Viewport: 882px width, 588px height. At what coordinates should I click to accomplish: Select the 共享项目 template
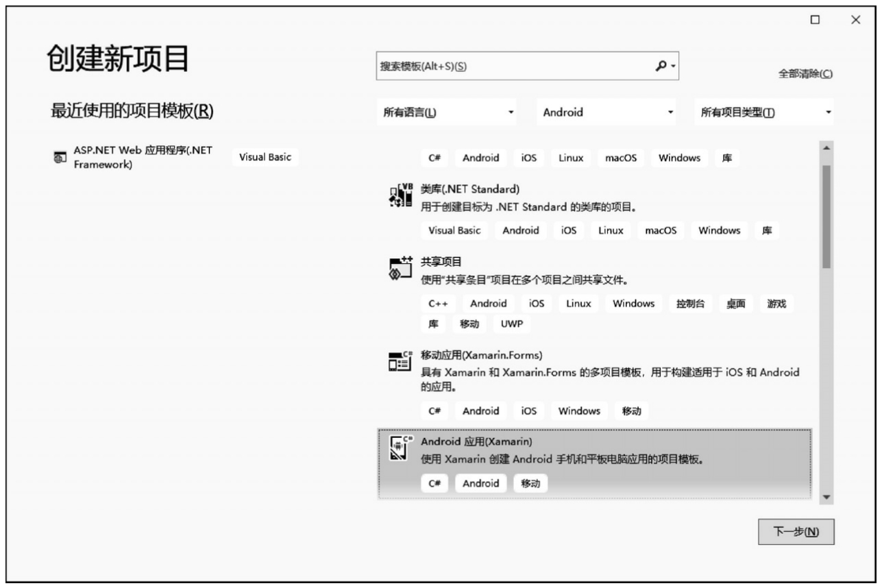tap(595, 293)
